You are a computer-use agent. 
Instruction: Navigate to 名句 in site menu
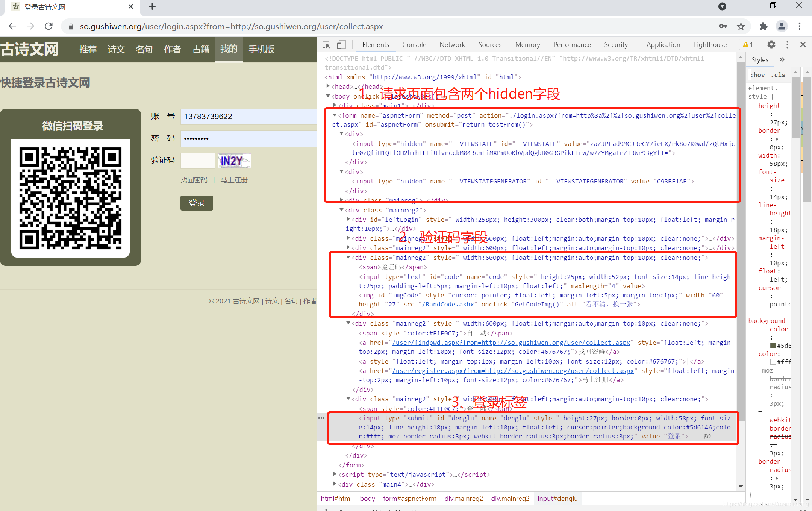(x=144, y=49)
